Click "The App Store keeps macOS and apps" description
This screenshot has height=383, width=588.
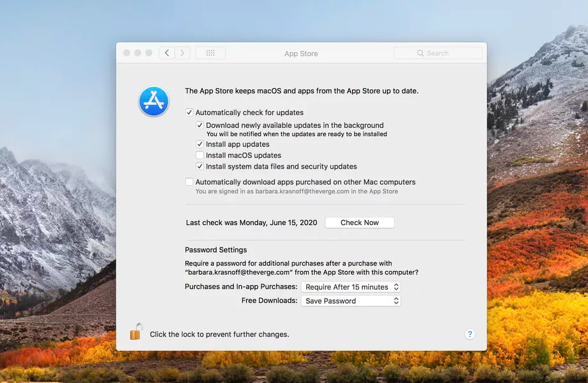(x=302, y=91)
